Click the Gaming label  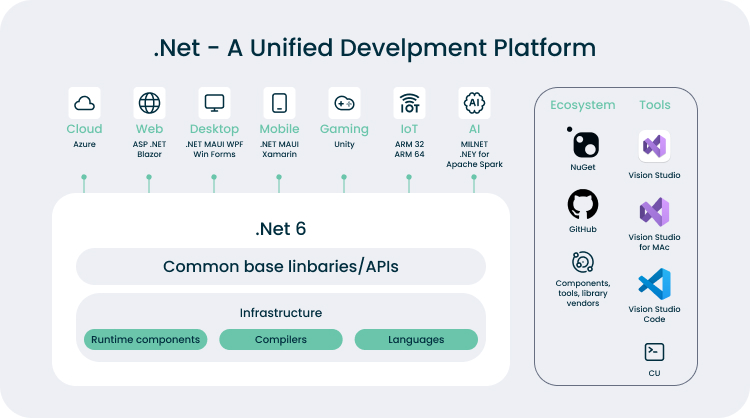(x=344, y=129)
